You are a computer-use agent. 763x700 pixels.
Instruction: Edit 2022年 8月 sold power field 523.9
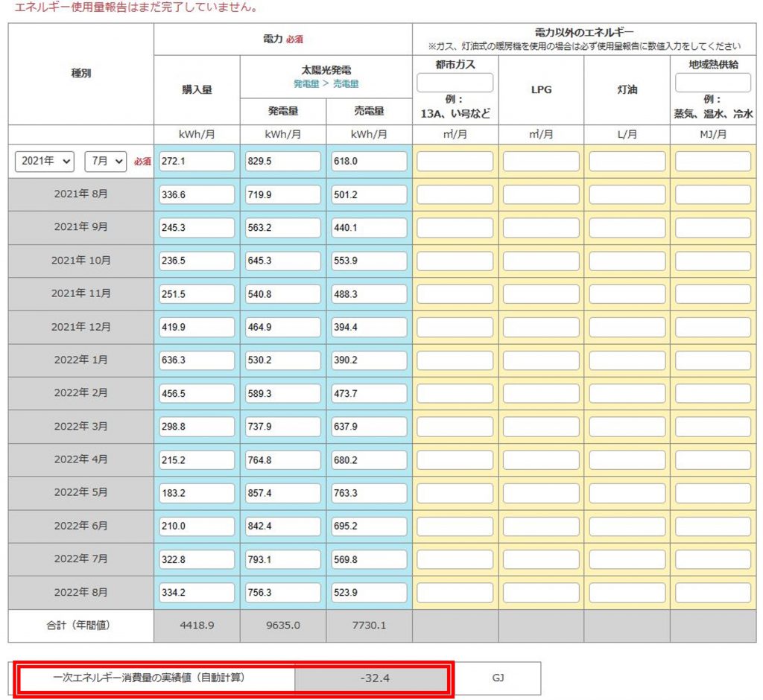[x=370, y=593]
